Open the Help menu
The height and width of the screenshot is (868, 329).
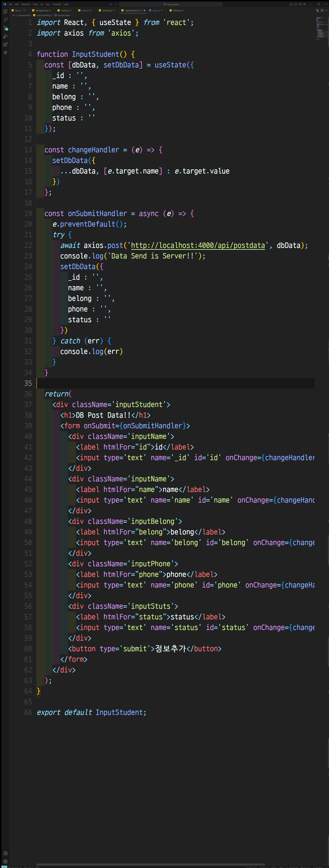point(66,4)
